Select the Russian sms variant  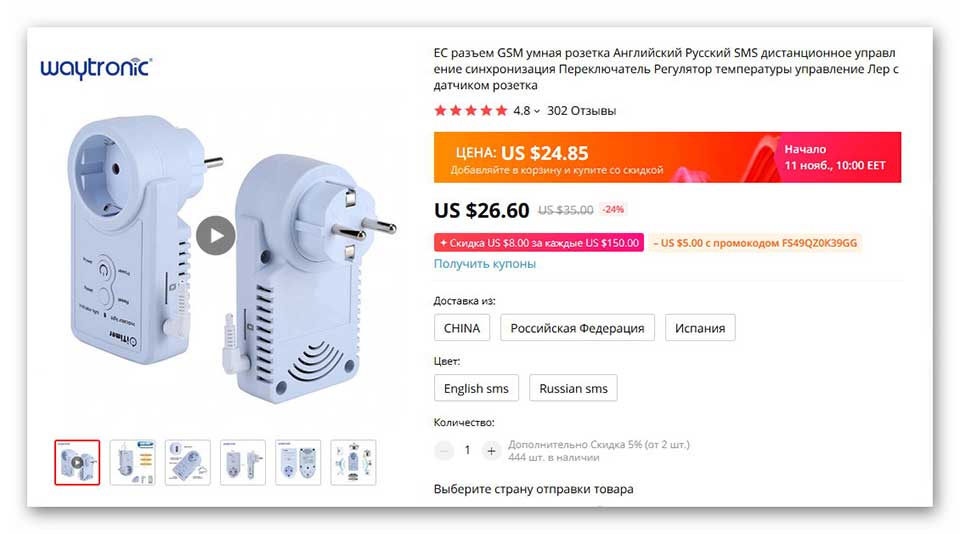573,388
